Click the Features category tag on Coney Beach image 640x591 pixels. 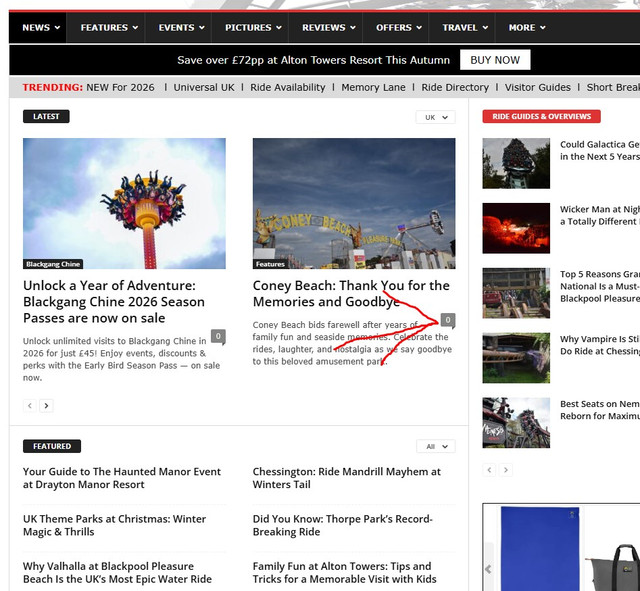270,264
